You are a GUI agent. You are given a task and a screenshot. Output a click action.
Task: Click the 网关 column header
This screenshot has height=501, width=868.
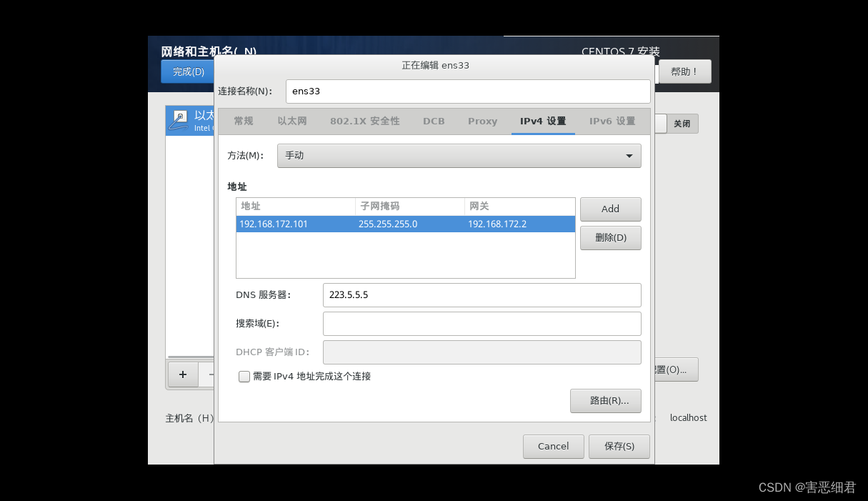520,207
